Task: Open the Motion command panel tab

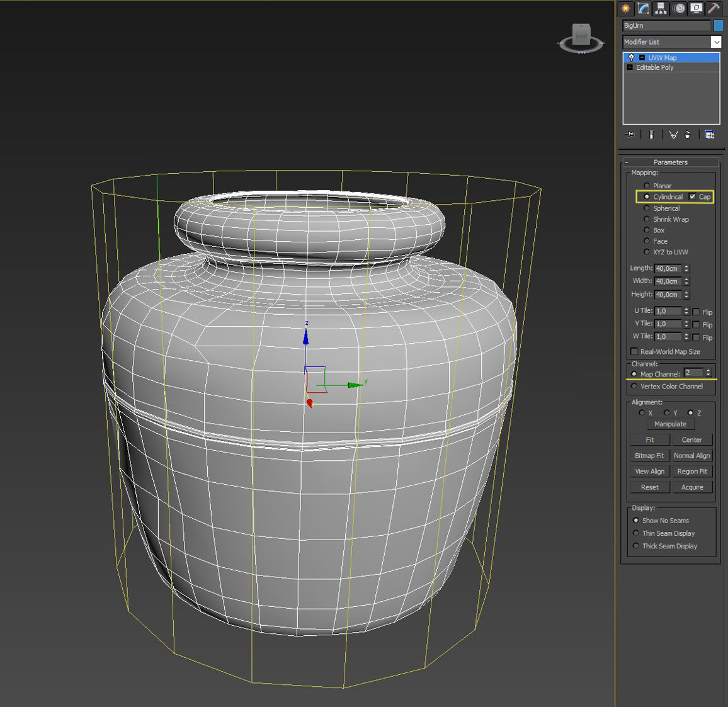Action: point(679,8)
